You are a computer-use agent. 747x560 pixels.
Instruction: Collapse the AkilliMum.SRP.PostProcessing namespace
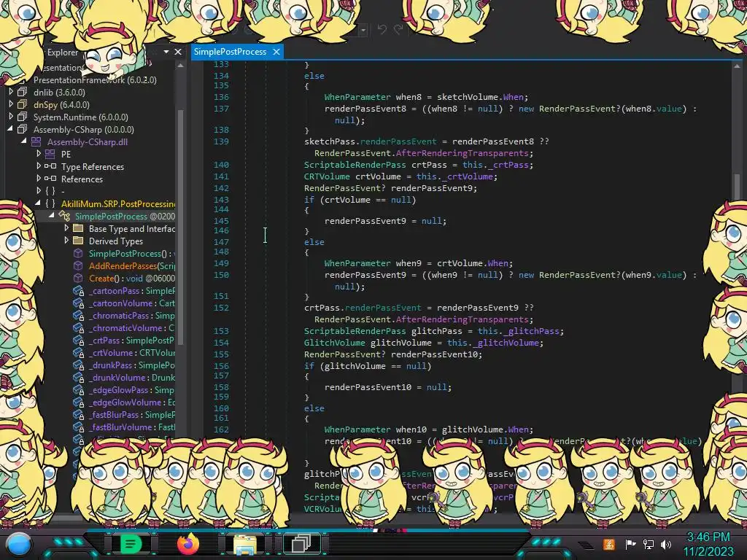pyautogui.click(x=38, y=203)
